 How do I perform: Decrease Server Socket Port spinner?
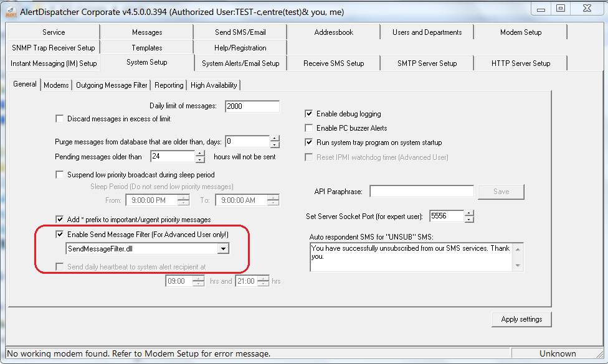(x=469, y=219)
